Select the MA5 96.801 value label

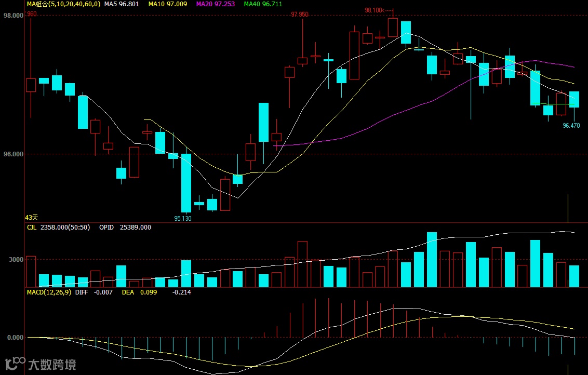tap(122, 4)
